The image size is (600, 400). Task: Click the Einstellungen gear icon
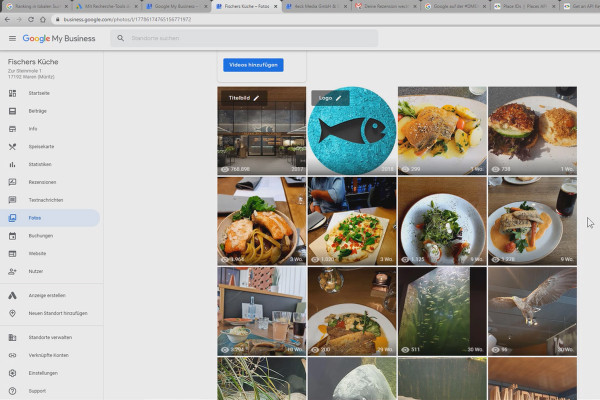click(x=12, y=373)
